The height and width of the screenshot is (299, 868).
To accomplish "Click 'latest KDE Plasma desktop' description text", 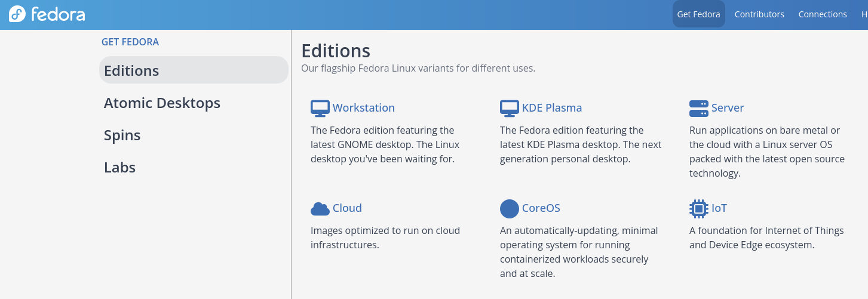I will 560,144.
